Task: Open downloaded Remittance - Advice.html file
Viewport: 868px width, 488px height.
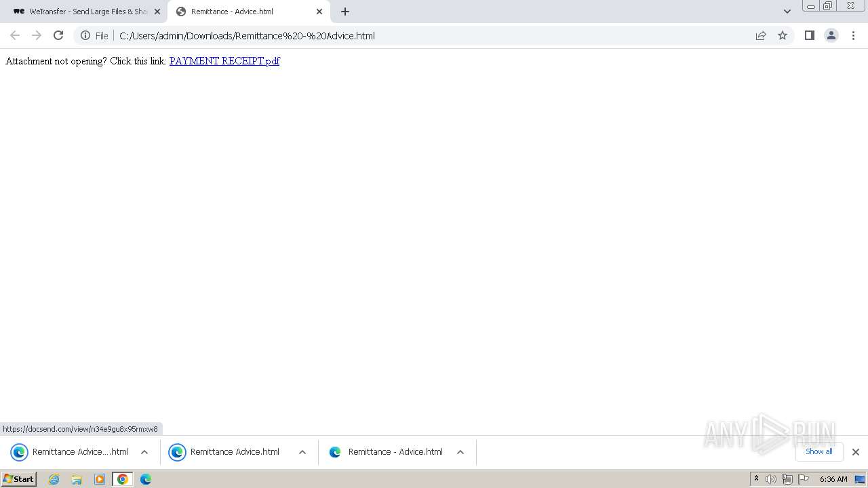Action: click(x=386, y=452)
